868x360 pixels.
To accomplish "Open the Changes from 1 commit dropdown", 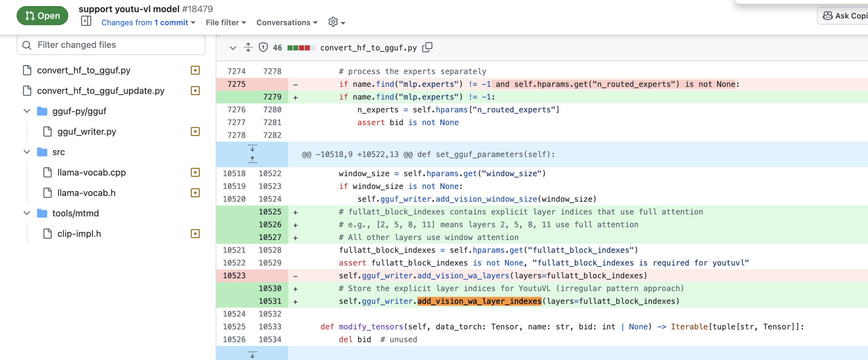I will pyautogui.click(x=148, y=23).
